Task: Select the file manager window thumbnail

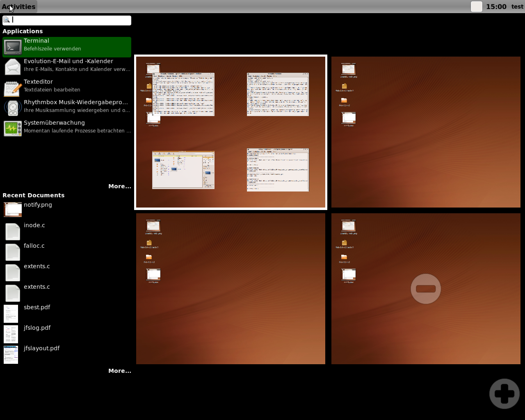Action: coord(183,170)
